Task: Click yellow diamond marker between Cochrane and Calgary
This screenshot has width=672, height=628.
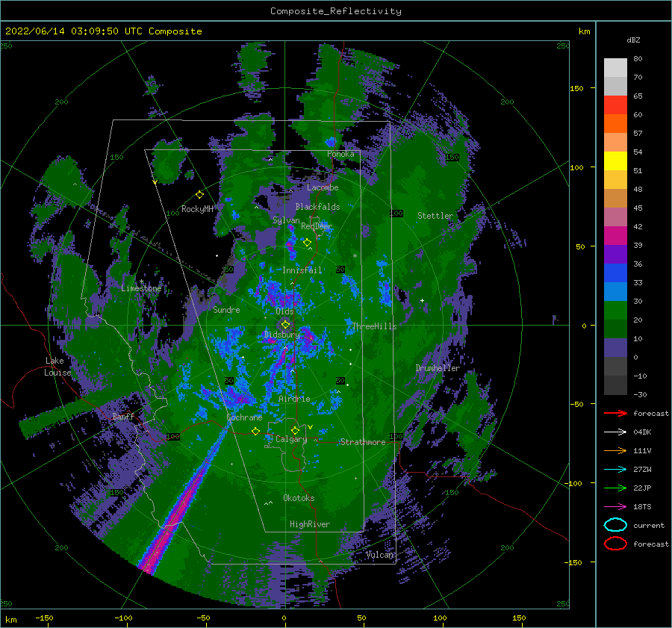Action: [x=256, y=432]
